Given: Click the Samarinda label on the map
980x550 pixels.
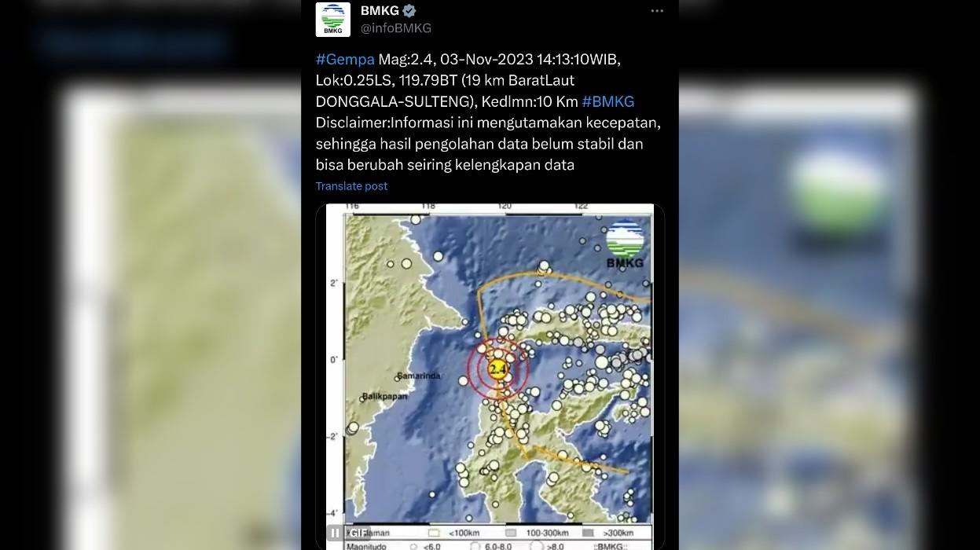Looking at the screenshot, I should (419, 376).
